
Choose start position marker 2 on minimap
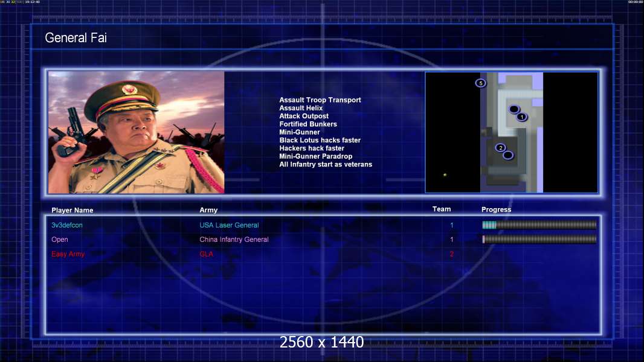[x=500, y=148]
